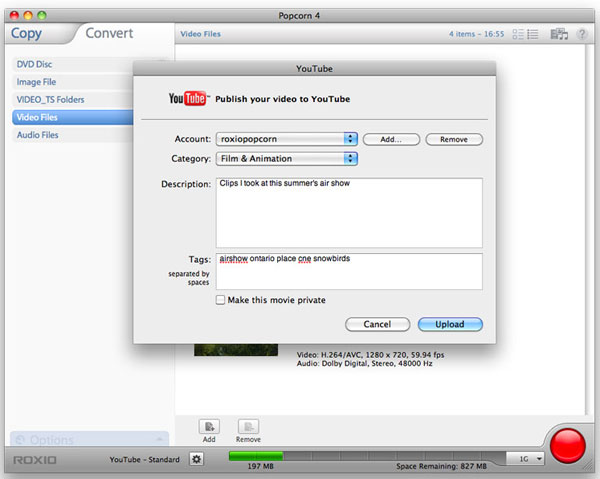Click the Upload button

click(450, 324)
